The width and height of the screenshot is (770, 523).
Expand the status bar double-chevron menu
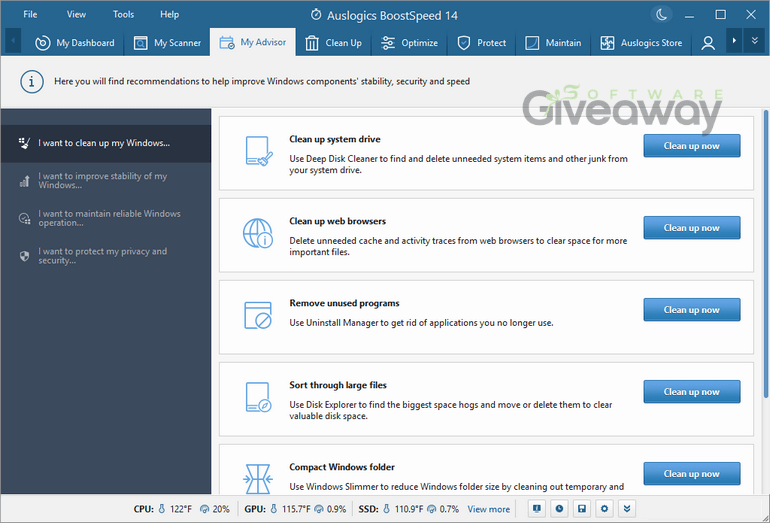click(x=627, y=509)
